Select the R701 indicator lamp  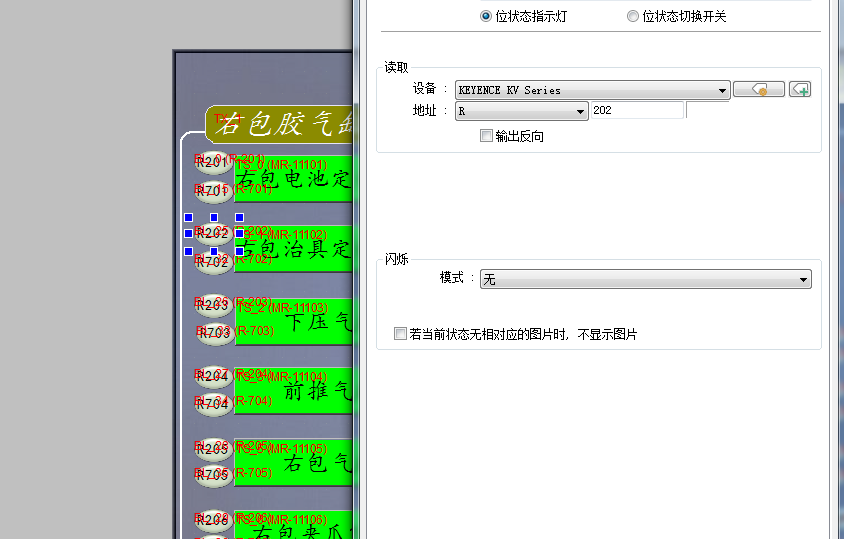pos(213,190)
